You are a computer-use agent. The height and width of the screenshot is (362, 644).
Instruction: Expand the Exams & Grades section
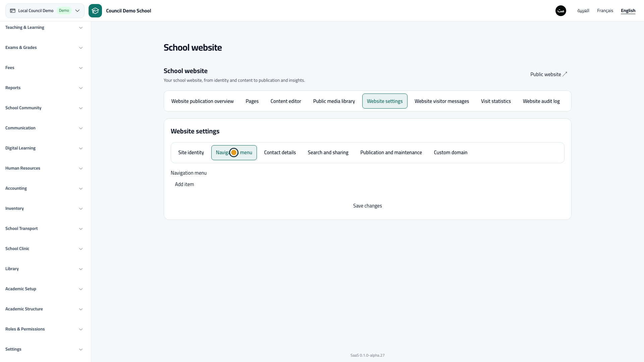pyautogui.click(x=44, y=48)
